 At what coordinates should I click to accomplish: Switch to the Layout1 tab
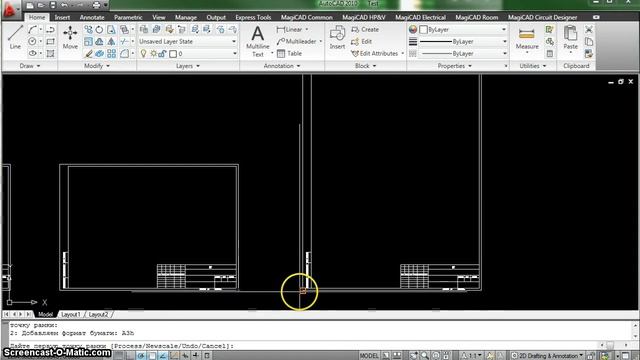pyautogui.click(x=71, y=314)
